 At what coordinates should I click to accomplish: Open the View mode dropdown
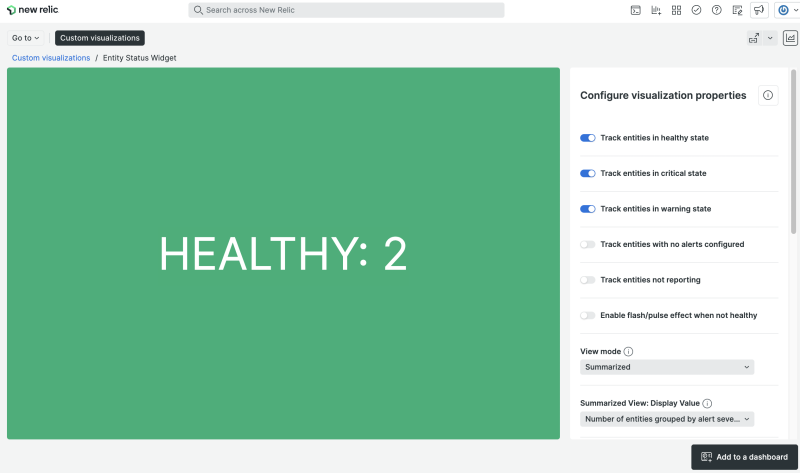pyautogui.click(x=667, y=367)
